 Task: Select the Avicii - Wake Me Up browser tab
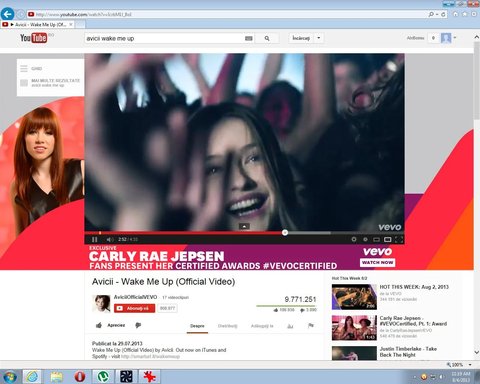(38, 25)
